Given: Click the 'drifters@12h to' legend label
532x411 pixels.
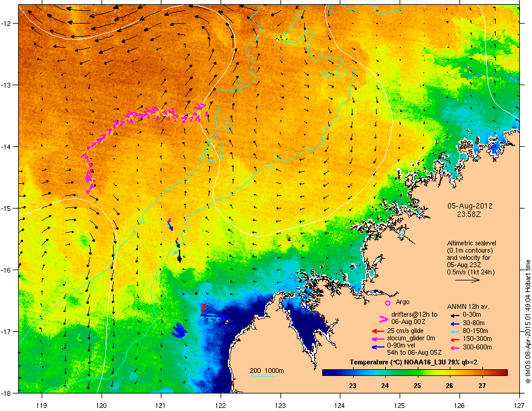Looking at the screenshot, I should (414, 315).
